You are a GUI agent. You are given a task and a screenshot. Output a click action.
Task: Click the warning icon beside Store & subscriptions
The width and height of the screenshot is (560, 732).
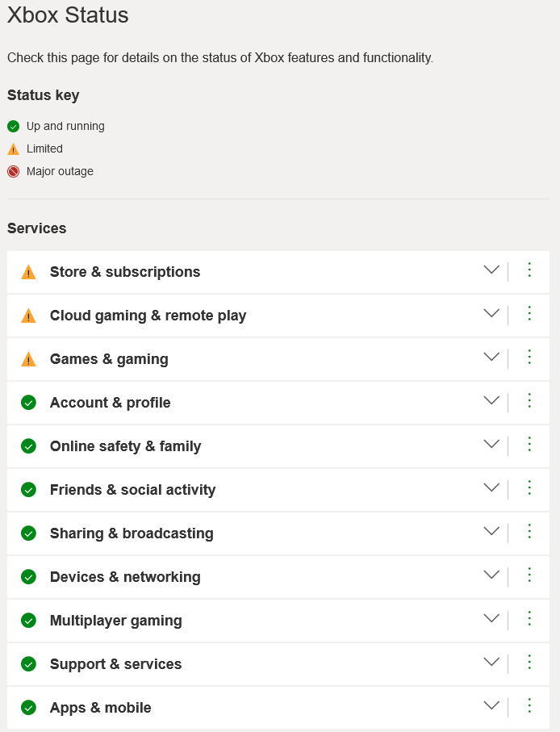pos(28,272)
